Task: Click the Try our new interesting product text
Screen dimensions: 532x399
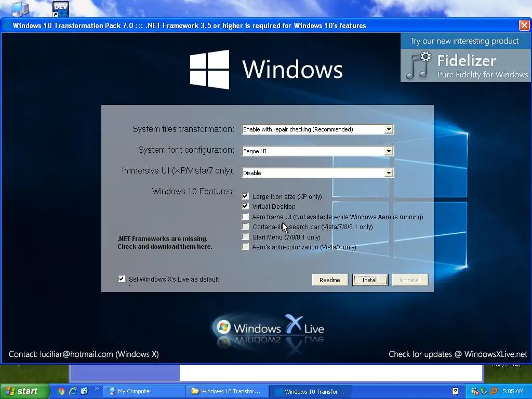Action: (464, 41)
